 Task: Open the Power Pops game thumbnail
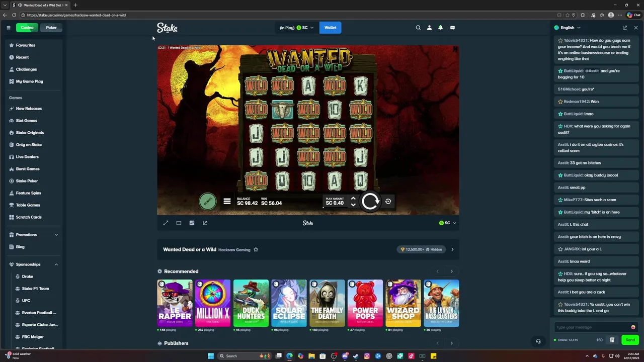pyautogui.click(x=365, y=303)
